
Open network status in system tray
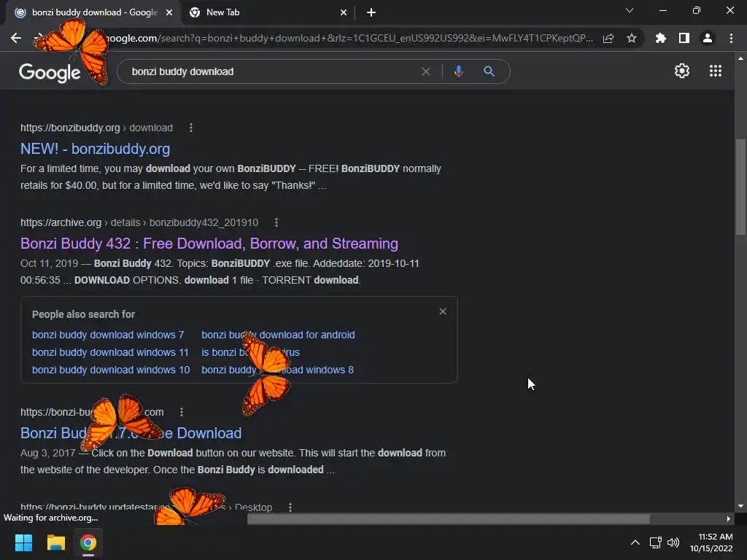[x=656, y=542]
